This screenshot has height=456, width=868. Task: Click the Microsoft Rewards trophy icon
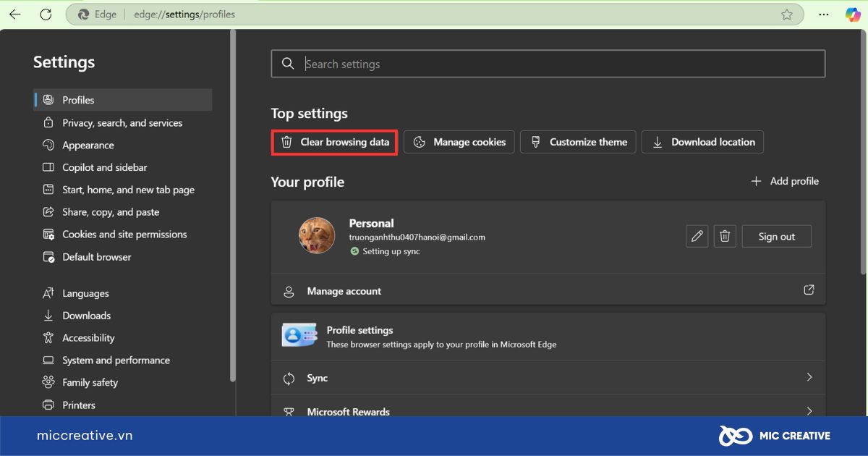tap(289, 411)
